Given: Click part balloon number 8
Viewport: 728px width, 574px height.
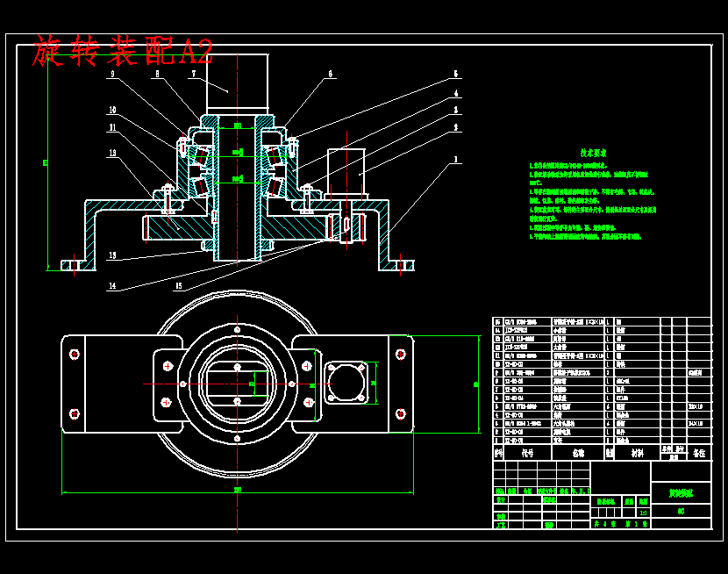Looking at the screenshot, I should (x=157, y=74).
